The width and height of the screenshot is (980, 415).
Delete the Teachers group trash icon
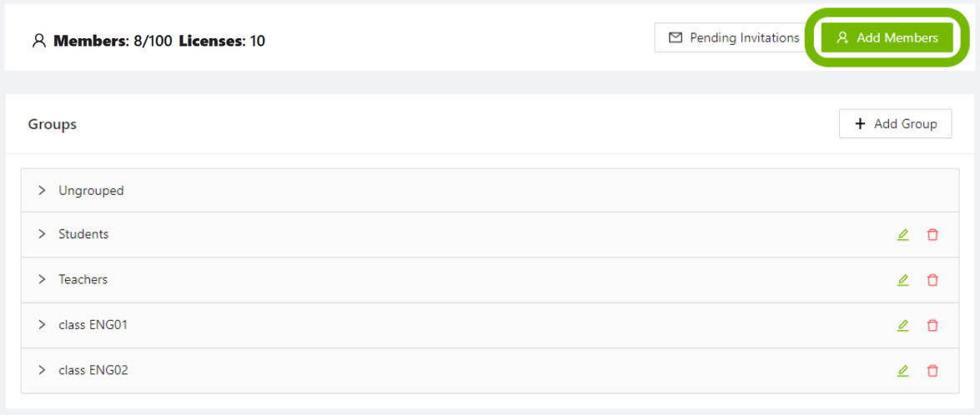[x=932, y=280]
